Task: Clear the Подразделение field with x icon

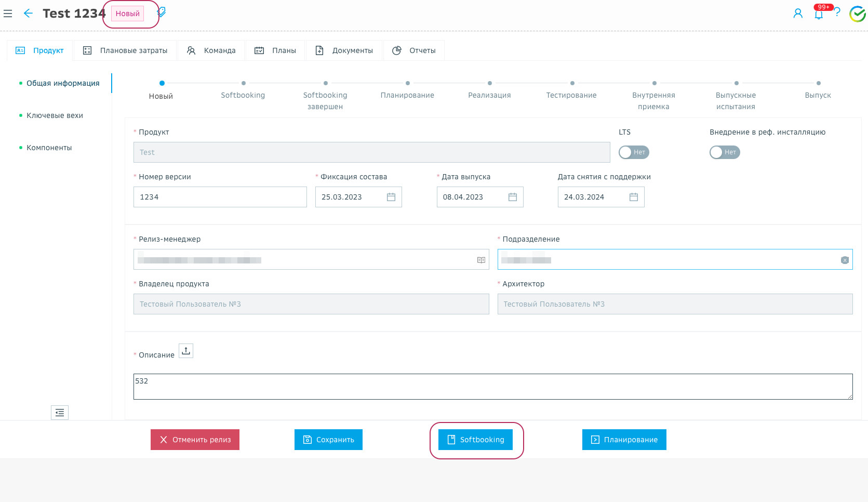Action: (x=845, y=260)
